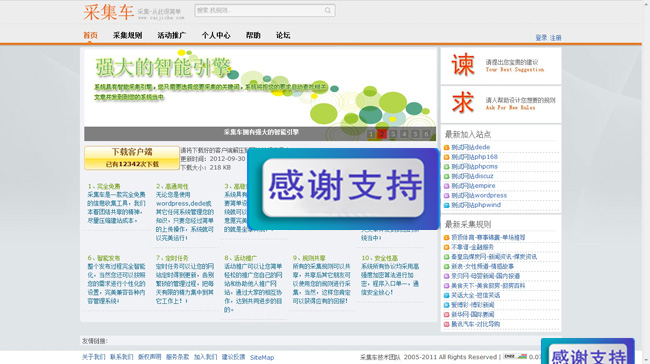Click the 最新采集规则 heading
This screenshot has height=364, width=650.
click(x=468, y=224)
